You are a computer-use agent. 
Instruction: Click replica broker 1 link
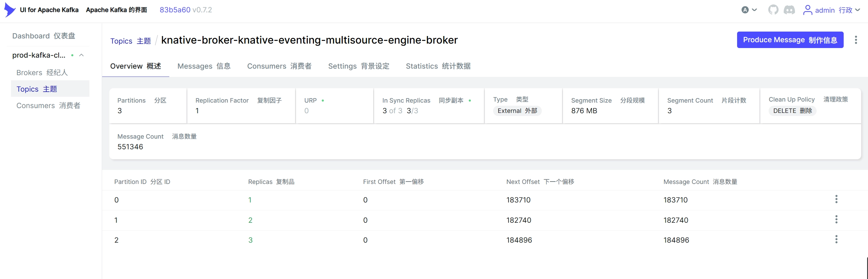point(250,200)
